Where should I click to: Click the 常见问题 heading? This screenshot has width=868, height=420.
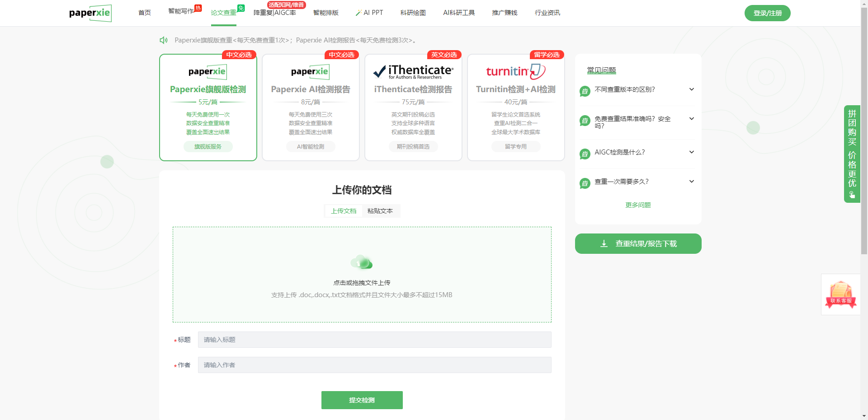(x=601, y=70)
